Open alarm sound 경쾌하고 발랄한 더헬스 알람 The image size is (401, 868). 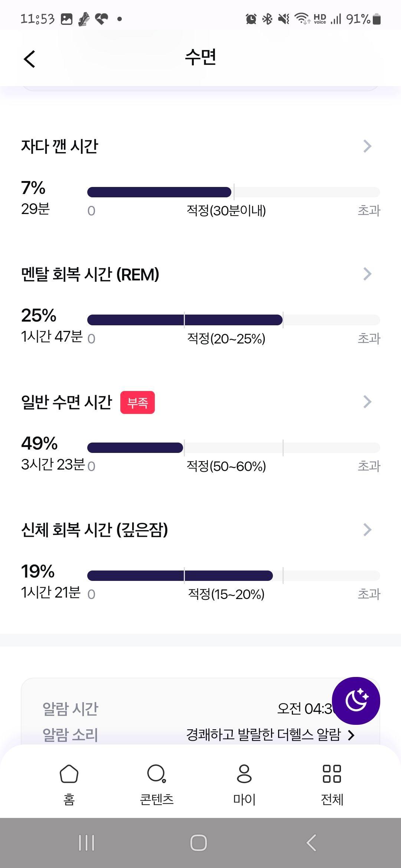pyautogui.click(x=271, y=735)
